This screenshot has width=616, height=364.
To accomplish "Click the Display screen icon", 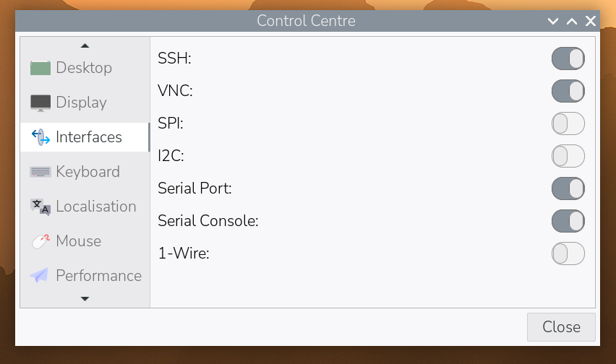I will 40,103.
